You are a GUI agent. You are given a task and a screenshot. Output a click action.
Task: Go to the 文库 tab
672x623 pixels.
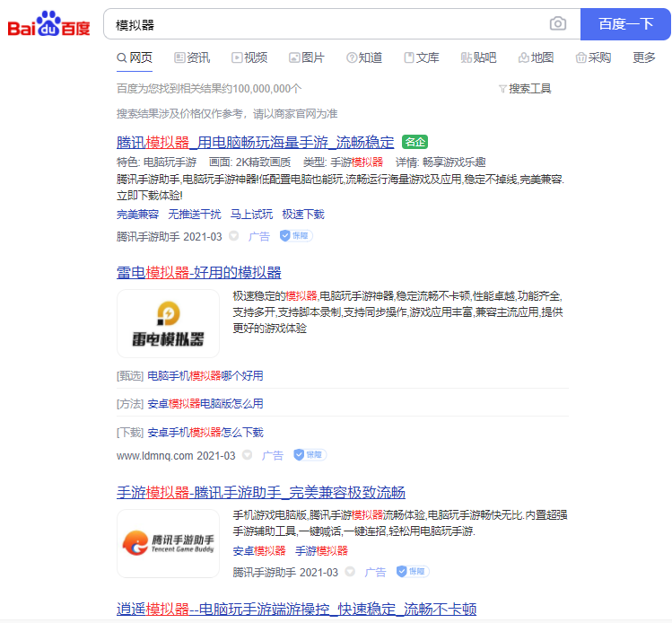point(422,57)
